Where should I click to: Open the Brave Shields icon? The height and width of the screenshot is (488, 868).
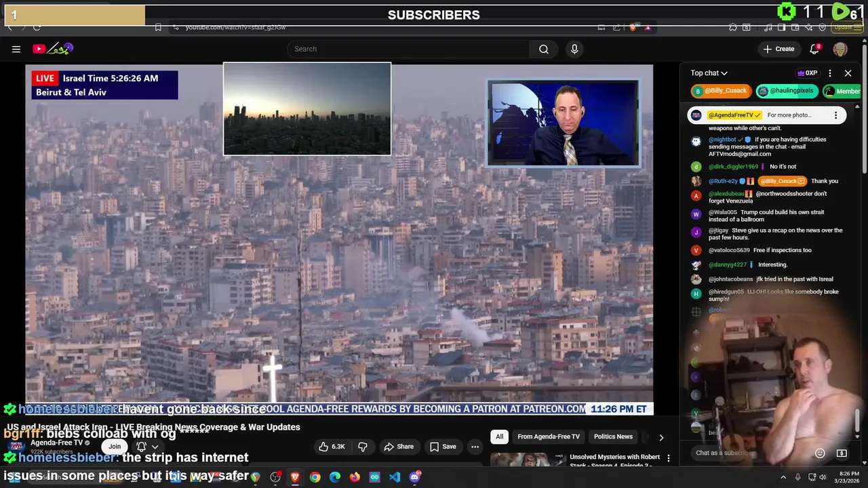pos(633,27)
